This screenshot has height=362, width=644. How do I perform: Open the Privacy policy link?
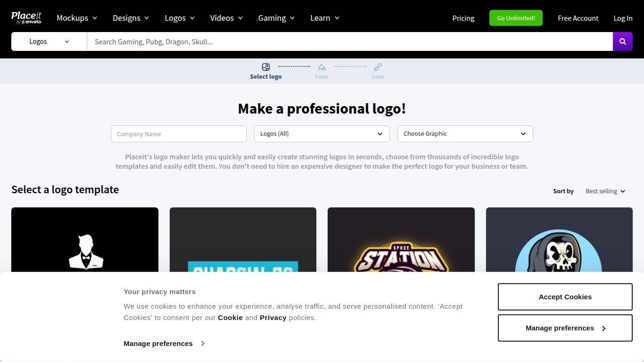pos(273,317)
